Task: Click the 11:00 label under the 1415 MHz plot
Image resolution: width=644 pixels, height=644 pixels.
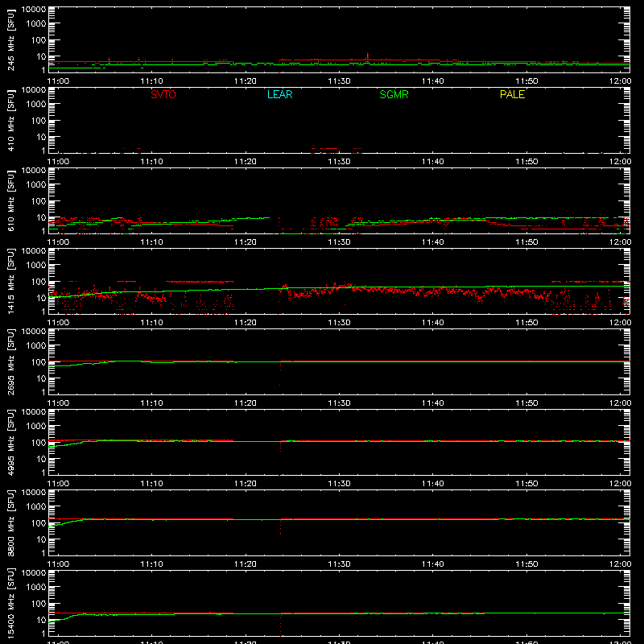Action: click(58, 323)
